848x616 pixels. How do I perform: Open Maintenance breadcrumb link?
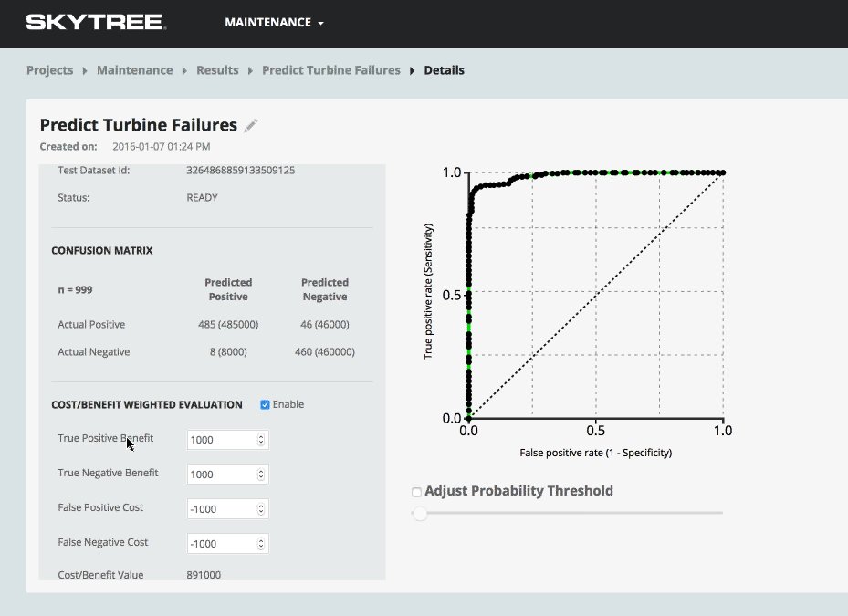pos(135,70)
